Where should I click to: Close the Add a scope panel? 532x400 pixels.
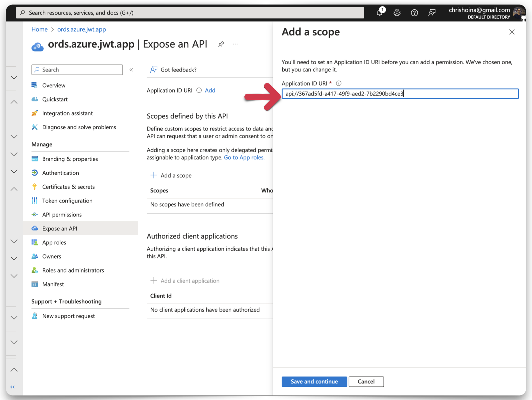pyautogui.click(x=512, y=32)
